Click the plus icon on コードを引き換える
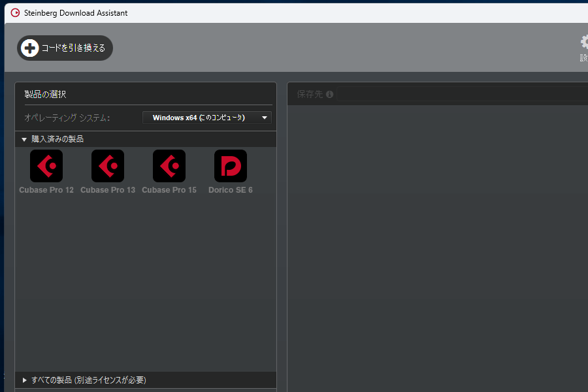588x392 pixels. click(30, 48)
